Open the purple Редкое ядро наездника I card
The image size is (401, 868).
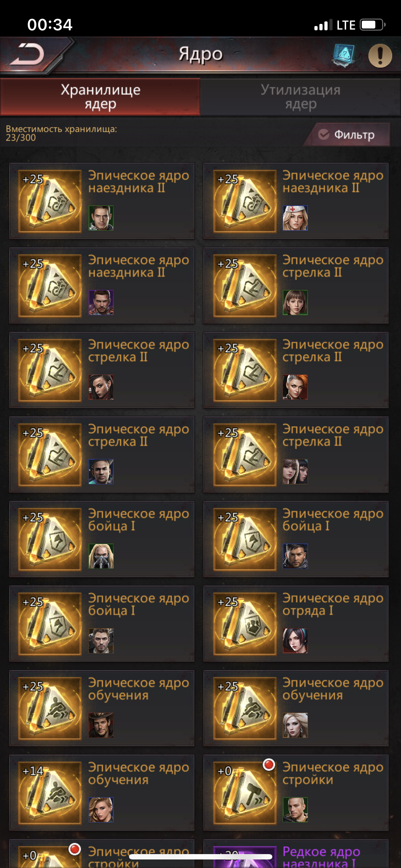(295, 854)
